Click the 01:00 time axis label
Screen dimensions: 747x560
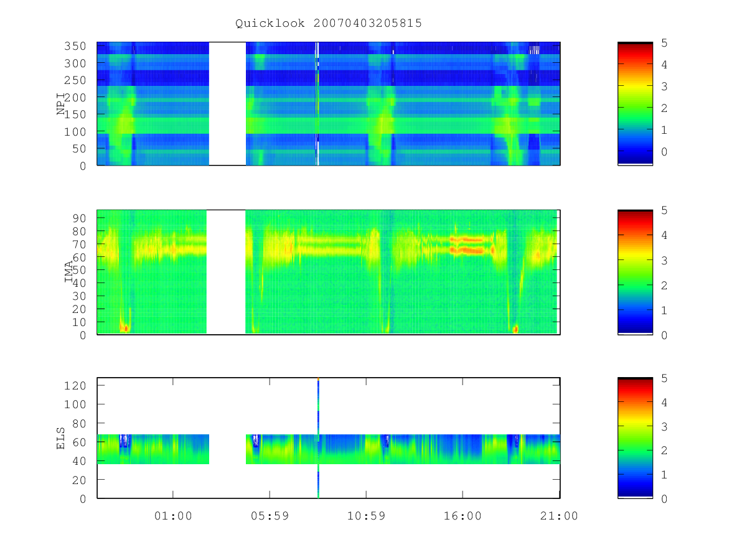tap(173, 516)
